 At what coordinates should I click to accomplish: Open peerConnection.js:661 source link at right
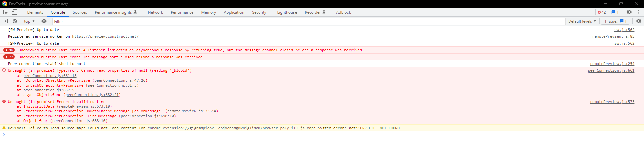[611, 70]
